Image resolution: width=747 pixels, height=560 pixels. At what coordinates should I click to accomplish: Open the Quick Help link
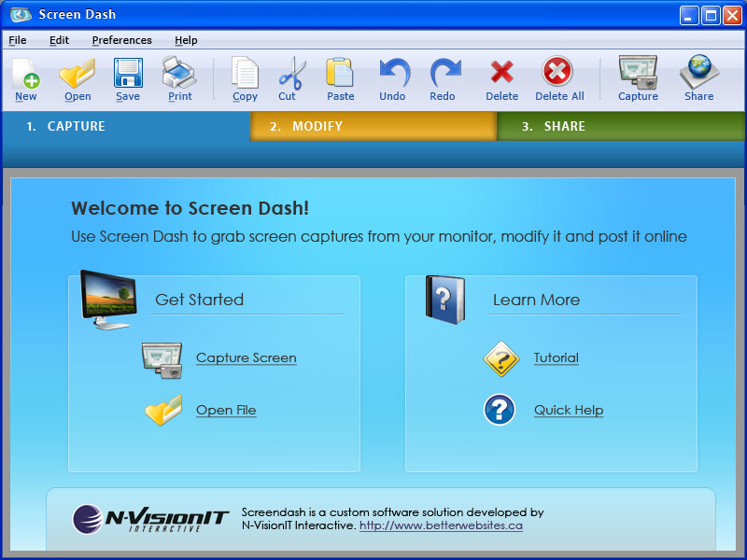tap(569, 410)
